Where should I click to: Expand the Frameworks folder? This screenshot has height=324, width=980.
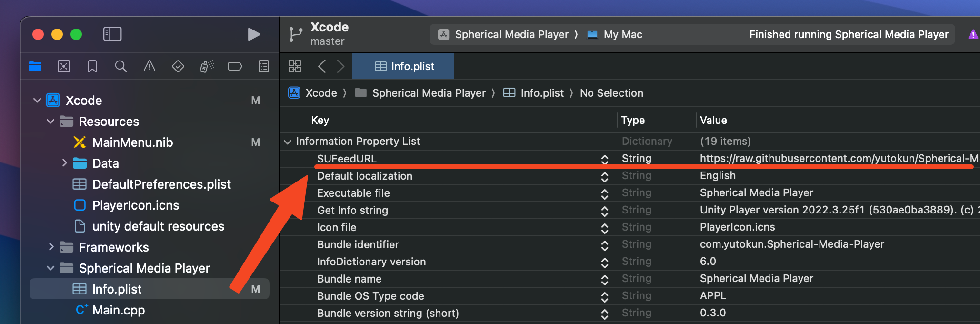[x=50, y=247]
